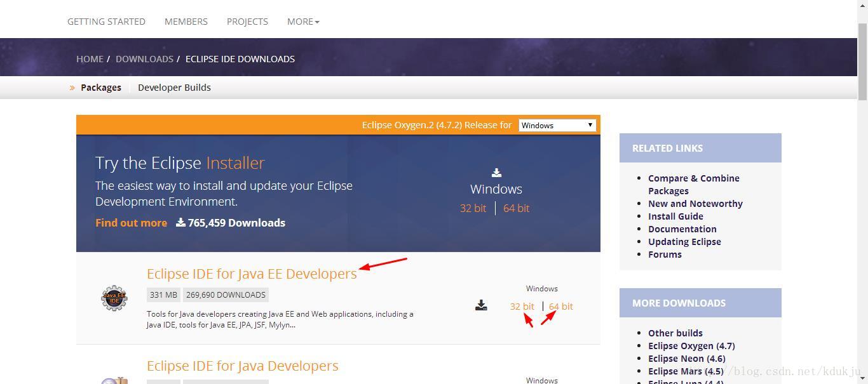Click the download icon above Windows installer
Viewport: 868px width, 384px height.
click(496, 173)
